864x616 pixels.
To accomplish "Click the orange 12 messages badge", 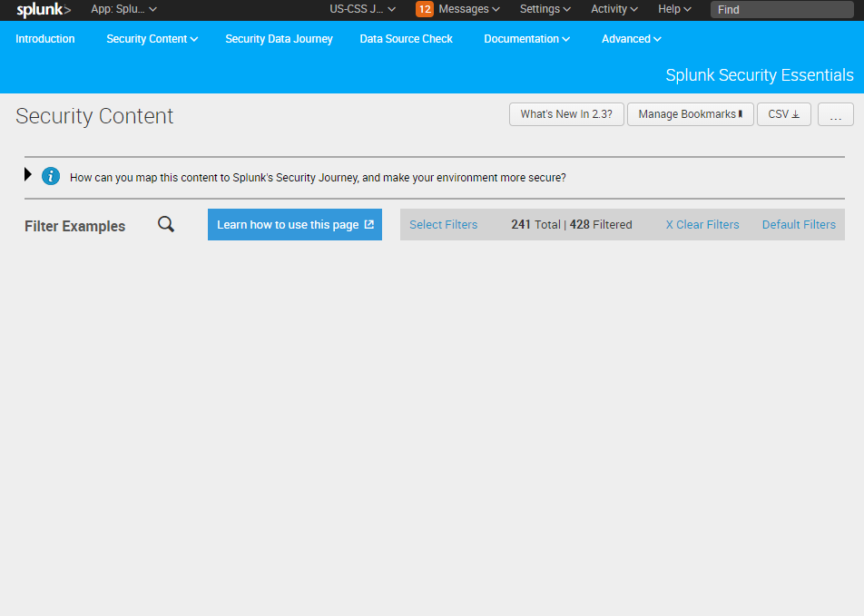I will click(x=425, y=9).
